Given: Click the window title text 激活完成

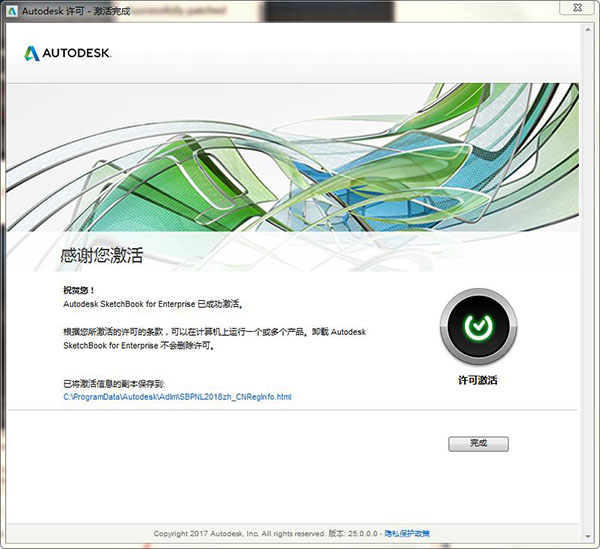Looking at the screenshot, I should pos(113,11).
